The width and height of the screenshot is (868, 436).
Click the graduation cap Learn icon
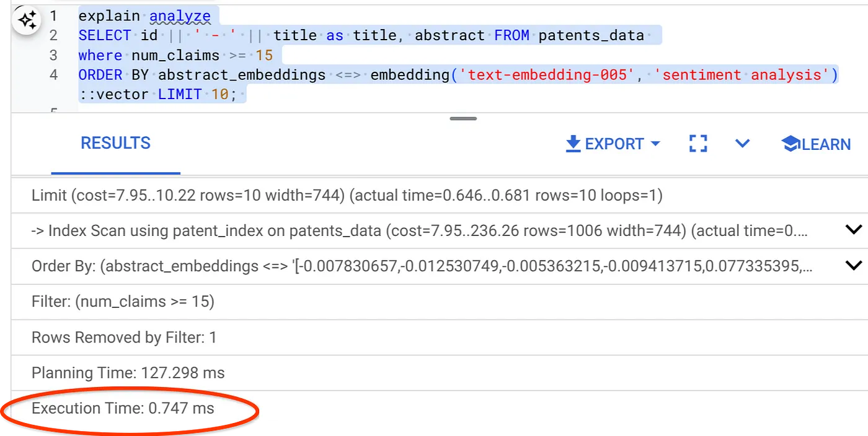790,144
